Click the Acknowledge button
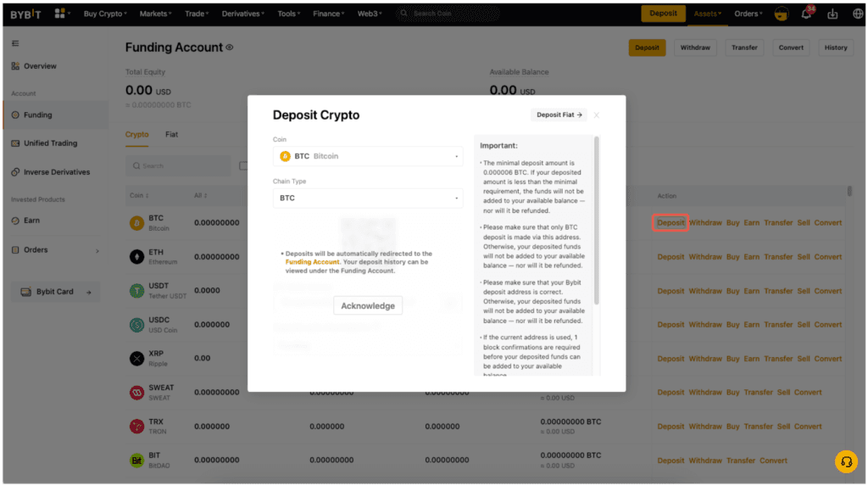Image resolution: width=868 pixels, height=486 pixels. click(368, 306)
